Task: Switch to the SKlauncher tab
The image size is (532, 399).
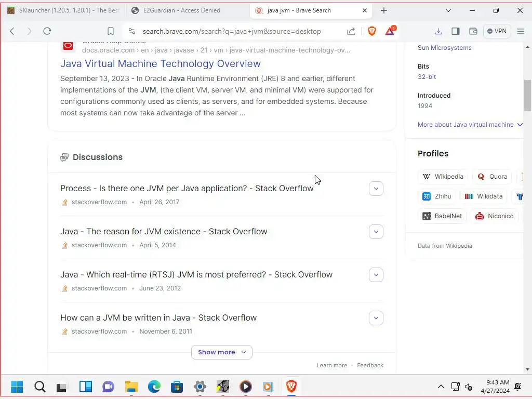Action: tap(64, 10)
